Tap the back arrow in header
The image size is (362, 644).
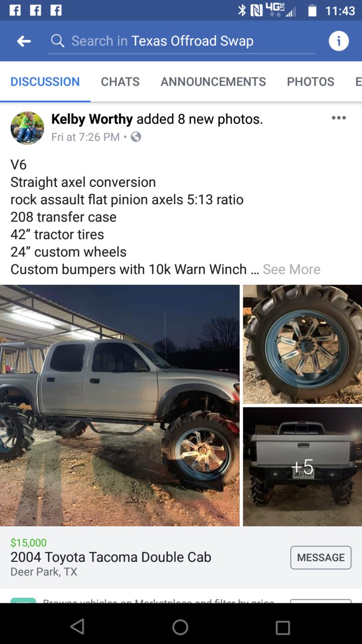24,41
